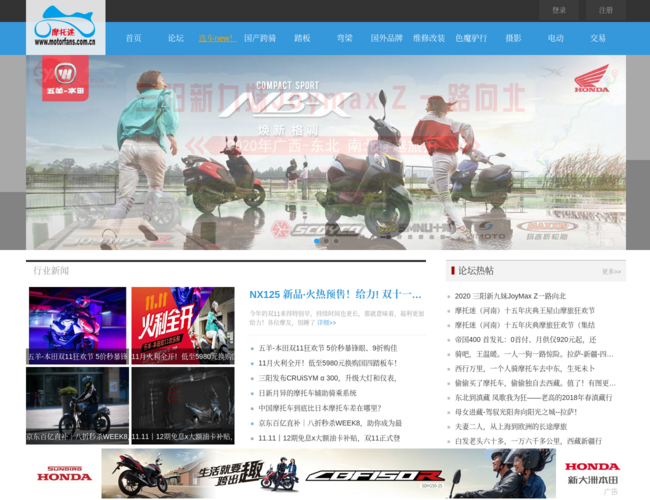The width and height of the screenshot is (650, 500).
Task: Select 国产跨骑 in the navigation bar
Action: [x=260, y=38]
